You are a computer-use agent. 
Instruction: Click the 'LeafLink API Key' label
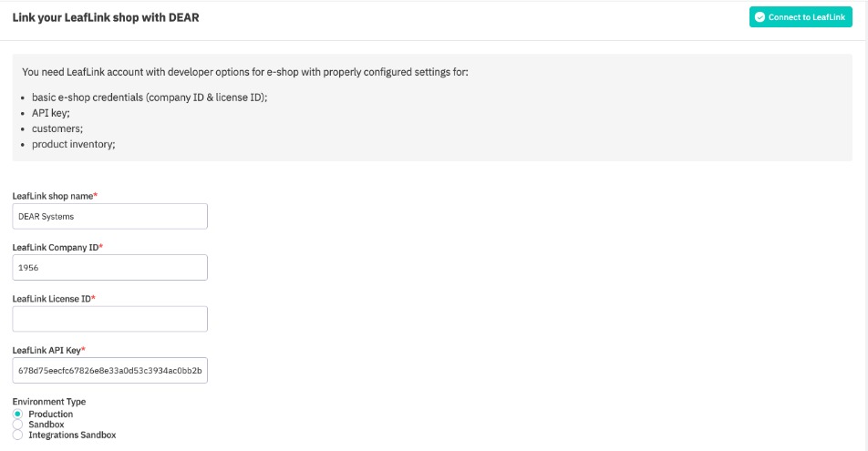point(47,350)
